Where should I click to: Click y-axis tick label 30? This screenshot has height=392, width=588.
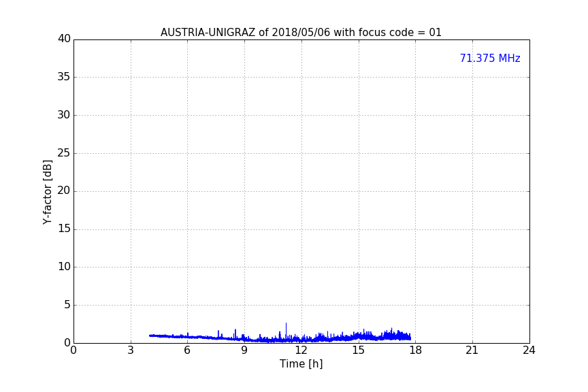tap(64, 115)
